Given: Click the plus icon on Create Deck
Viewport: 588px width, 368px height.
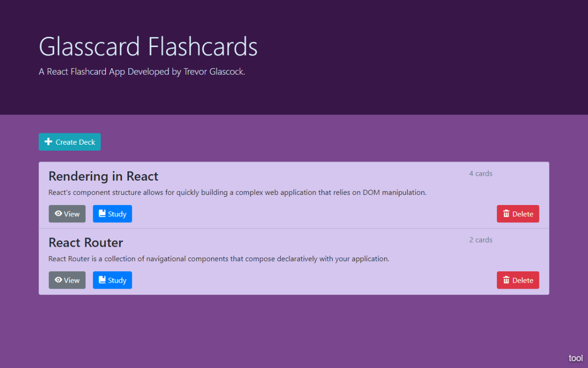Looking at the screenshot, I should 49,142.
